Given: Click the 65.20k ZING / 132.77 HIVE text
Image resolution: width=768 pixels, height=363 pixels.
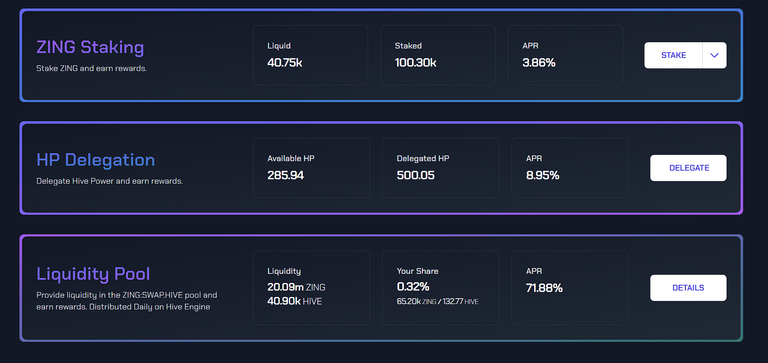Looking at the screenshot, I should coord(437,302).
